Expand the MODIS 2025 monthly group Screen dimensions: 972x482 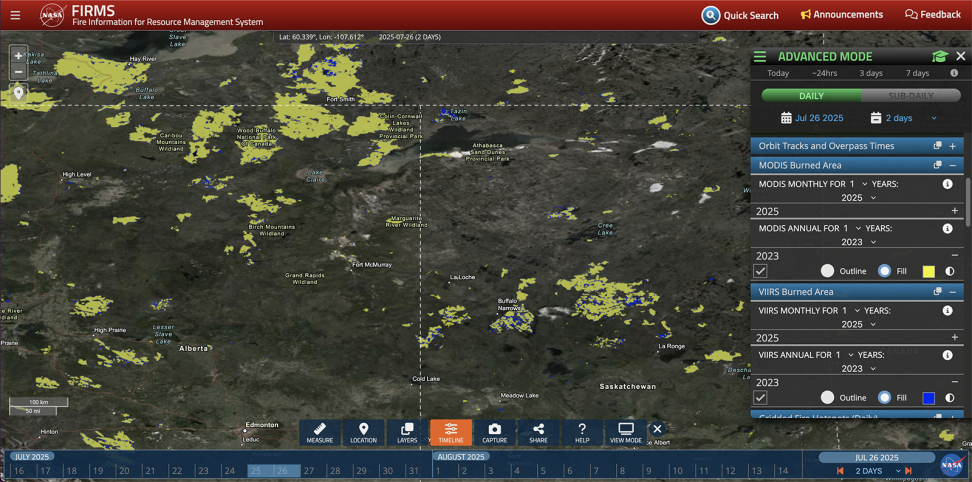954,211
